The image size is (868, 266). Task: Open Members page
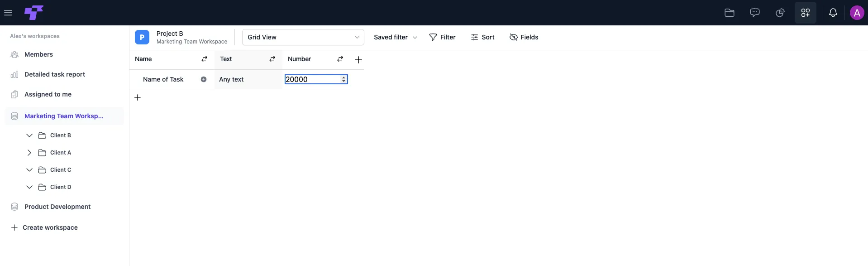coord(38,54)
